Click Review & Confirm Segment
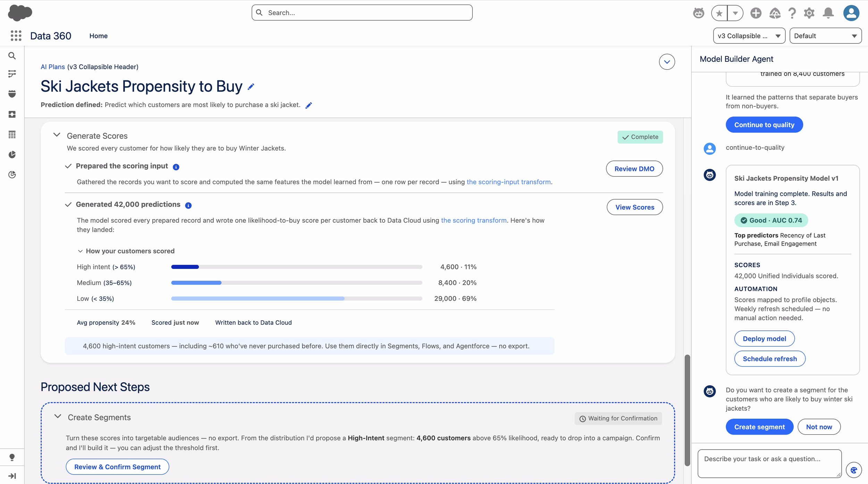The height and width of the screenshot is (484, 868). click(x=117, y=467)
